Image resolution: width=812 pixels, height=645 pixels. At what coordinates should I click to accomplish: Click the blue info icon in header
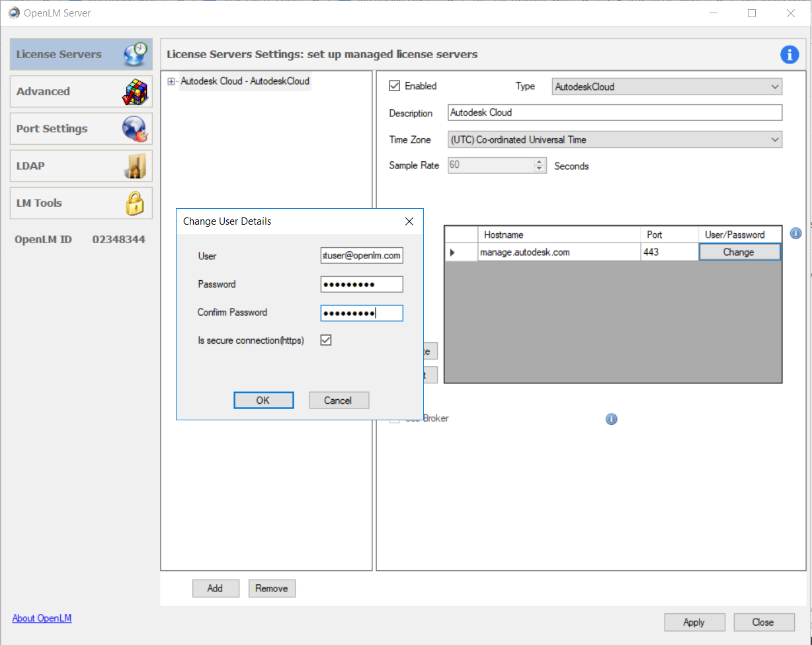pos(790,54)
